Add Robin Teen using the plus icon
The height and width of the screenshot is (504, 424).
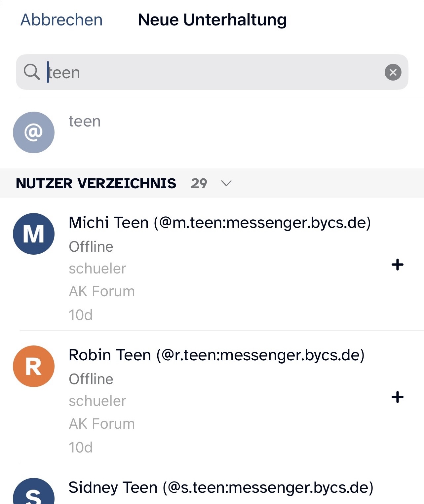tap(398, 397)
